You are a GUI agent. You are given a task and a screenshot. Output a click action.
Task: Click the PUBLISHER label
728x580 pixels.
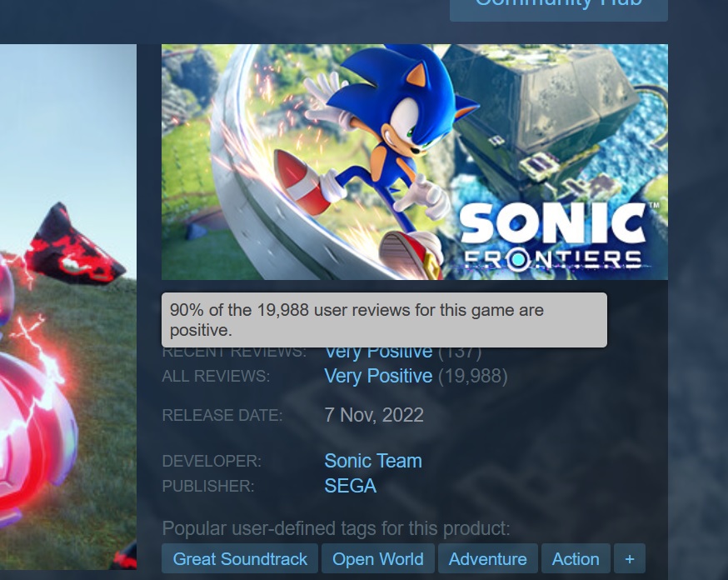point(208,486)
